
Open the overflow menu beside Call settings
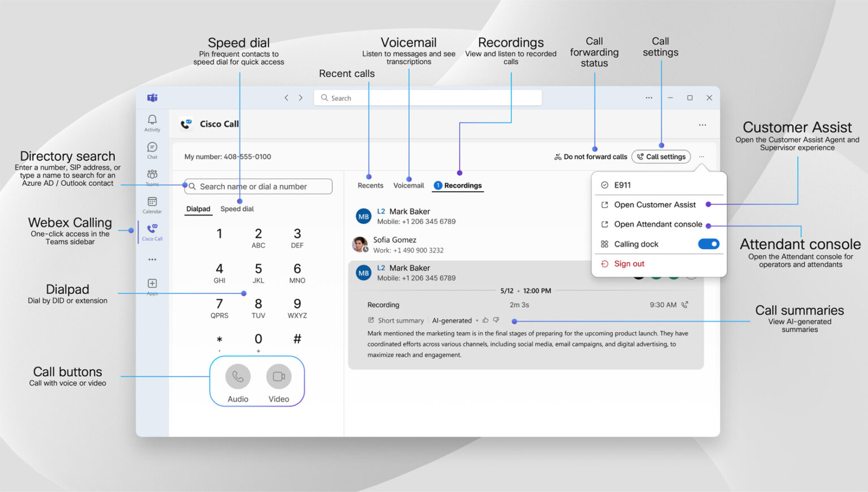pyautogui.click(x=701, y=157)
